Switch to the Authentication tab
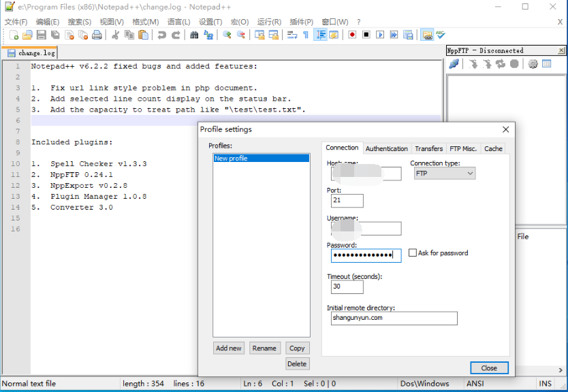The height and width of the screenshot is (392, 568). (x=386, y=148)
